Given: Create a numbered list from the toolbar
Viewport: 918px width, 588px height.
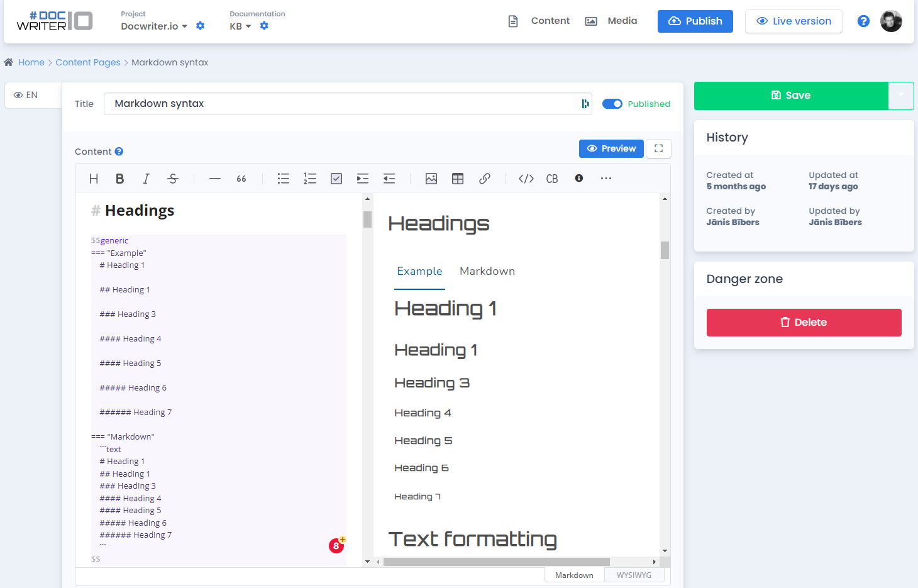Looking at the screenshot, I should [x=309, y=179].
